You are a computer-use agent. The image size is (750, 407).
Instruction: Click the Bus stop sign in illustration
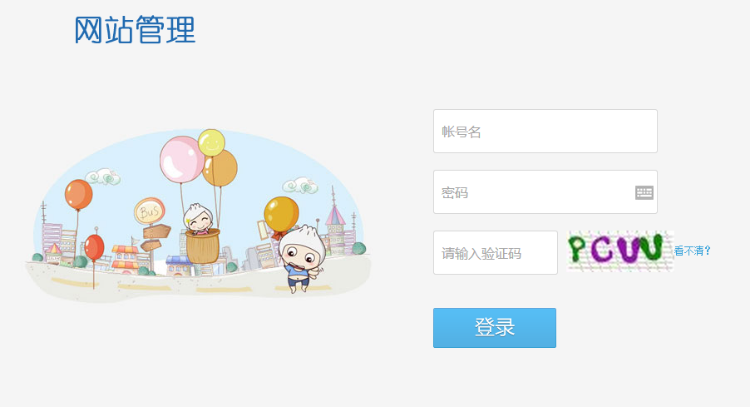pos(150,211)
